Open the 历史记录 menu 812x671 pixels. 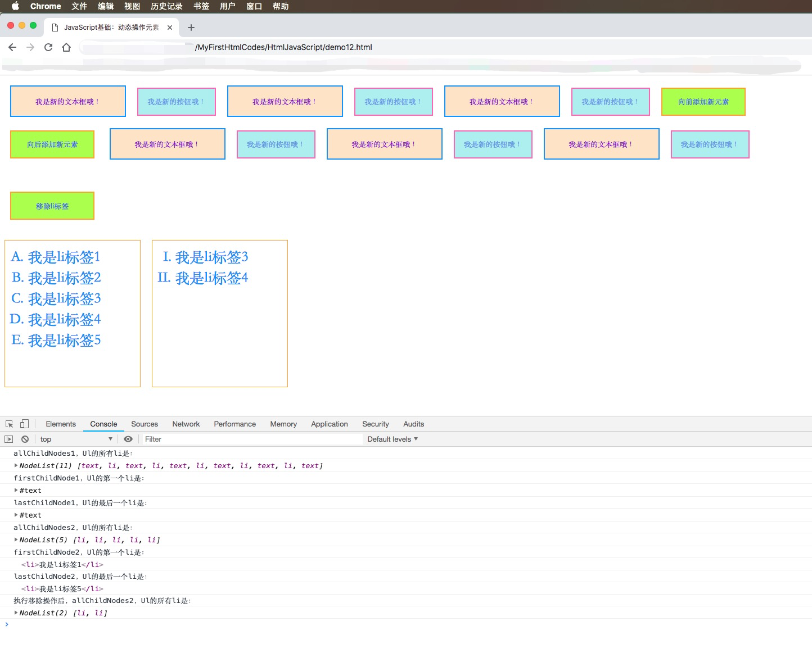pyautogui.click(x=166, y=6)
